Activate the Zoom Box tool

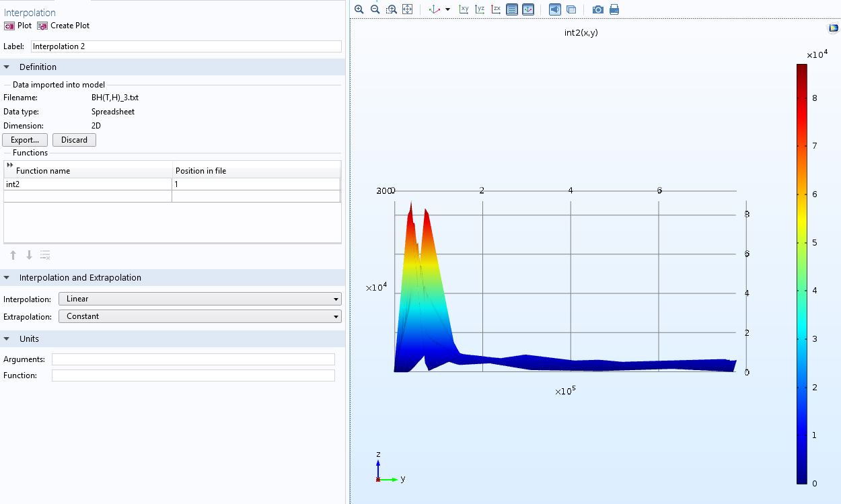click(392, 9)
